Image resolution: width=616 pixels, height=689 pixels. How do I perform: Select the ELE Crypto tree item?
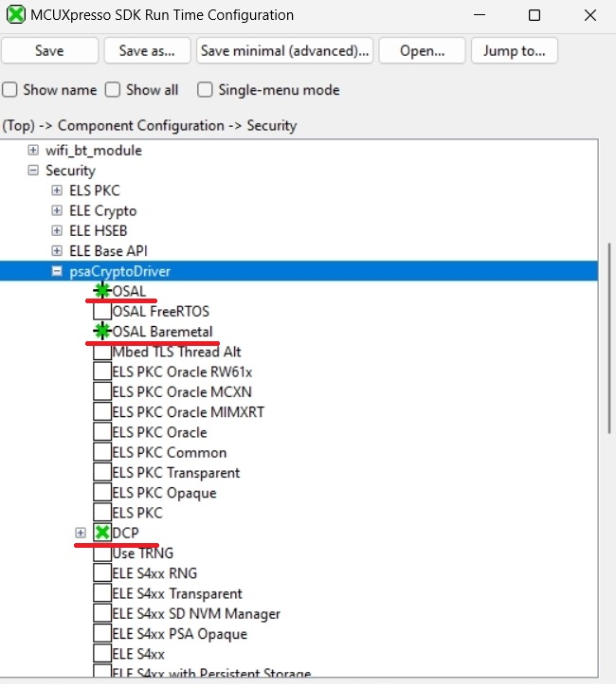[x=102, y=210]
